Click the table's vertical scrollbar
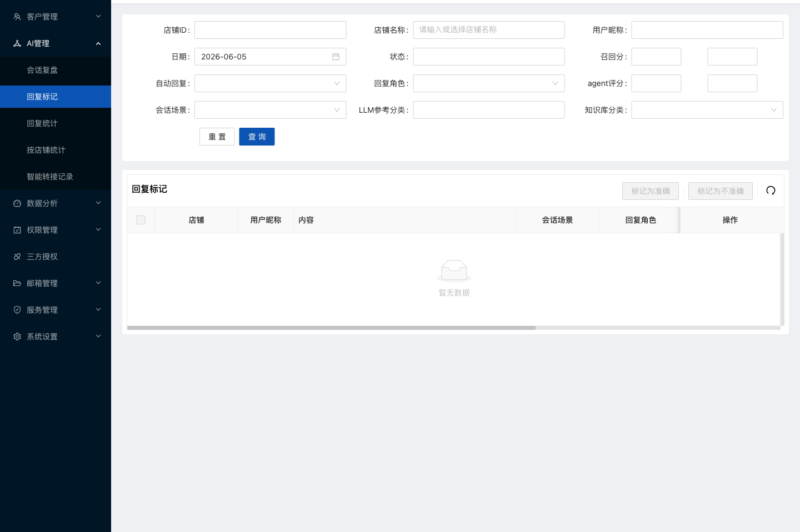This screenshot has width=800, height=532. point(782,279)
